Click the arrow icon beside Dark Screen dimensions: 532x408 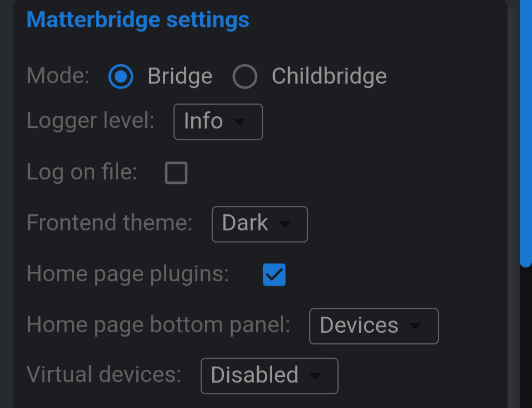[x=285, y=224]
